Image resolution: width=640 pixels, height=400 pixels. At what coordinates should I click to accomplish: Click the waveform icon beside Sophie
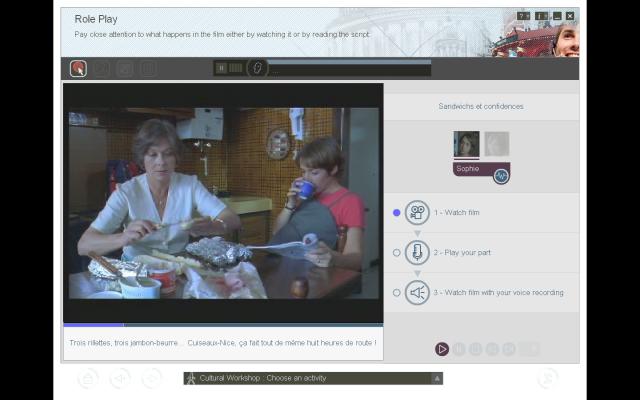tap(501, 175)
